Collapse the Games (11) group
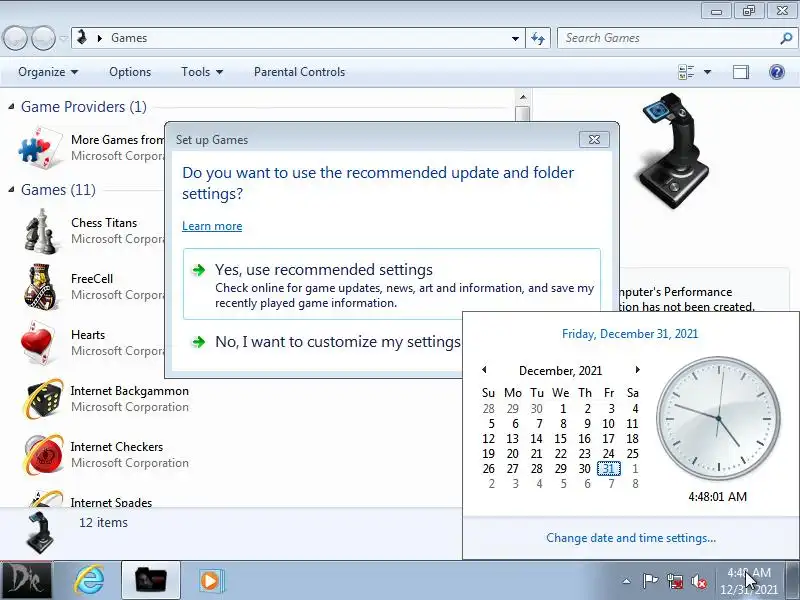Viewport: 800px width, 600px height. coord(11,190)
